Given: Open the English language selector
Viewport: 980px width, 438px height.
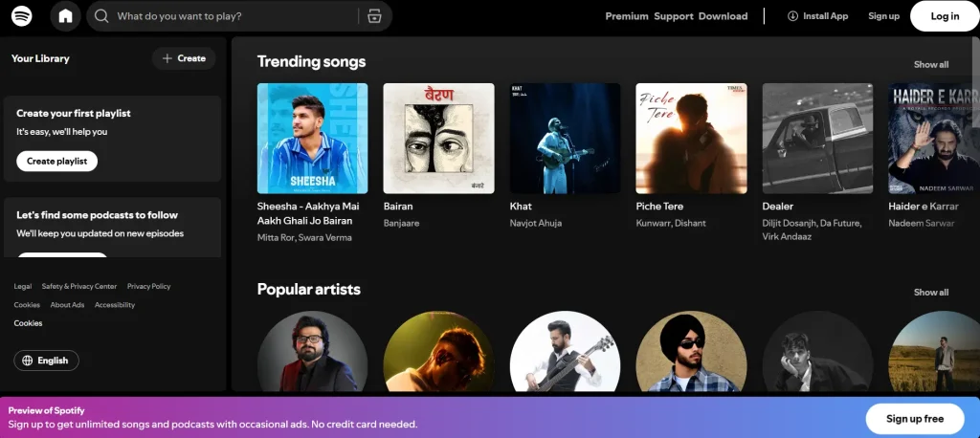Looking at the screenshot, I should (x=46, y=361).
